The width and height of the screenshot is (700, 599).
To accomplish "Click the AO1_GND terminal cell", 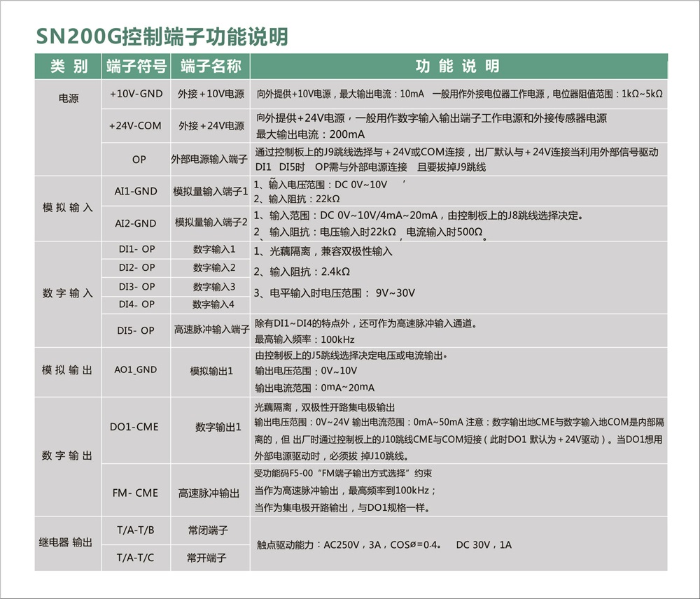I will pos(136,369).
